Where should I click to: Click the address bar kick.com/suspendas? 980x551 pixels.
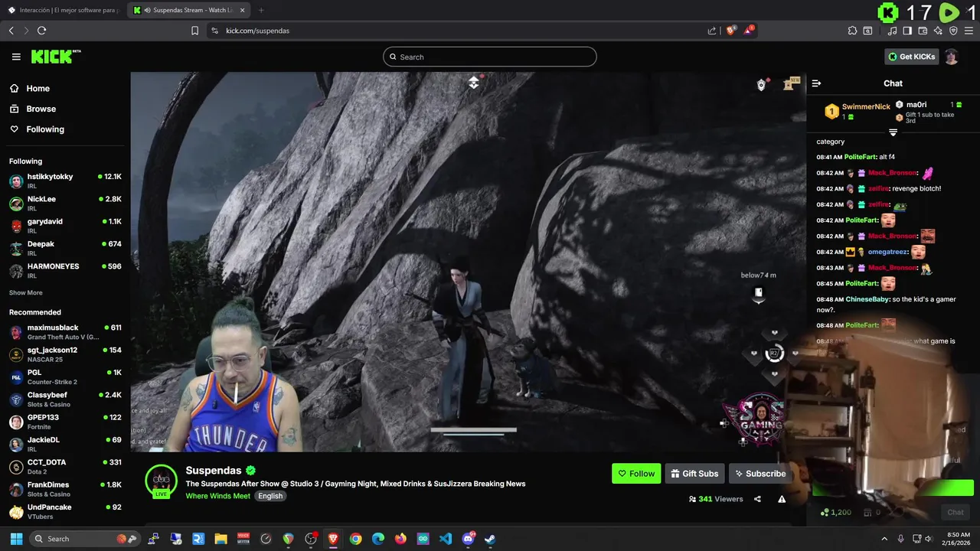pyautogui.click(x=257, y=31)
